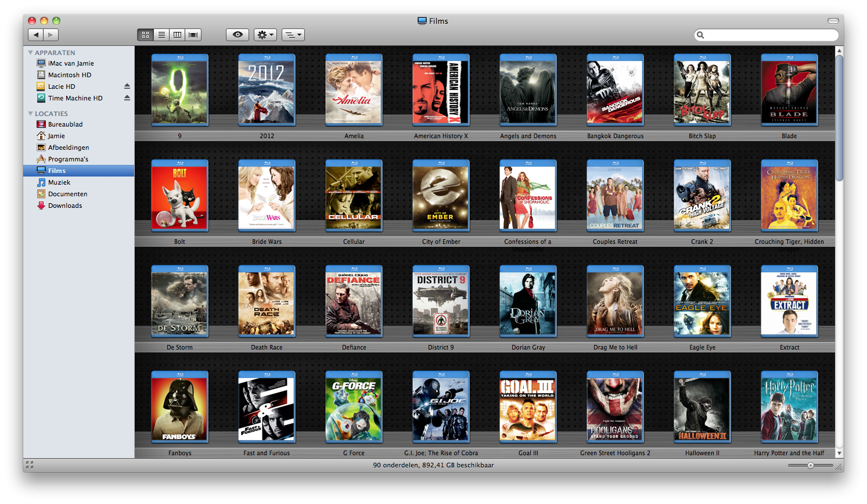
Task: Open Bureaublad in the sidebar
Action: [x=78, y=124]
